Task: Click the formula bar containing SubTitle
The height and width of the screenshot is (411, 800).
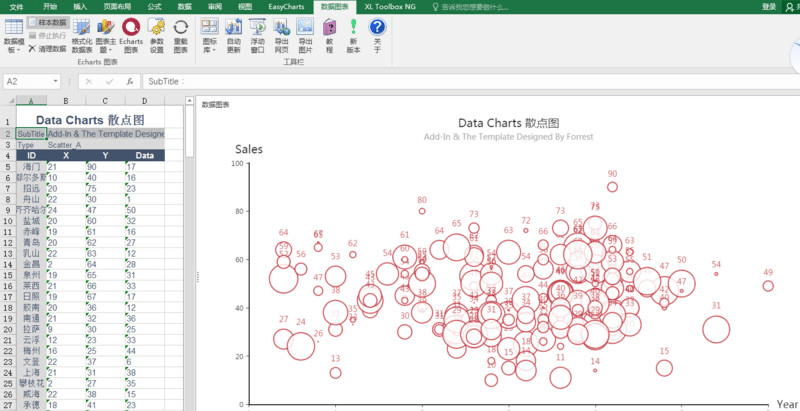Action: [471, 82]
